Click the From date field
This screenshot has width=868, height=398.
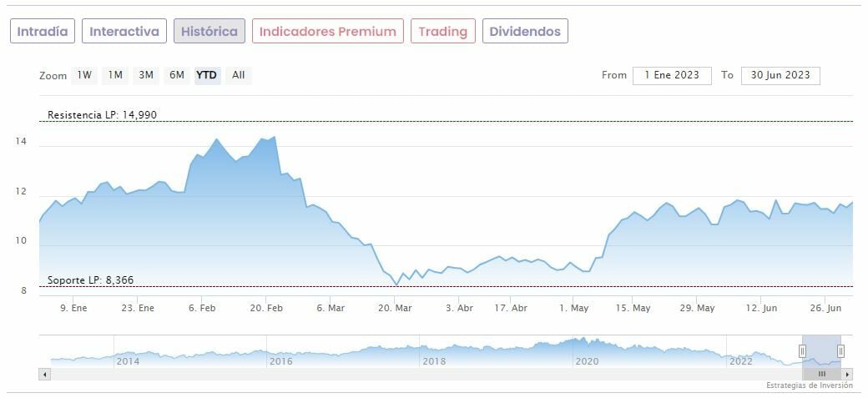point(672,75)
